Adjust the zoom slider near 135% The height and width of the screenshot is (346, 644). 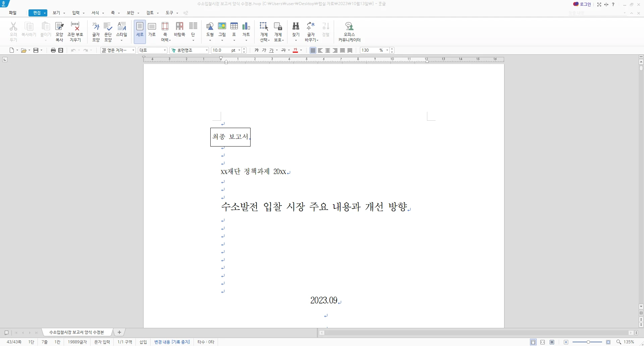tap(588, 342)
